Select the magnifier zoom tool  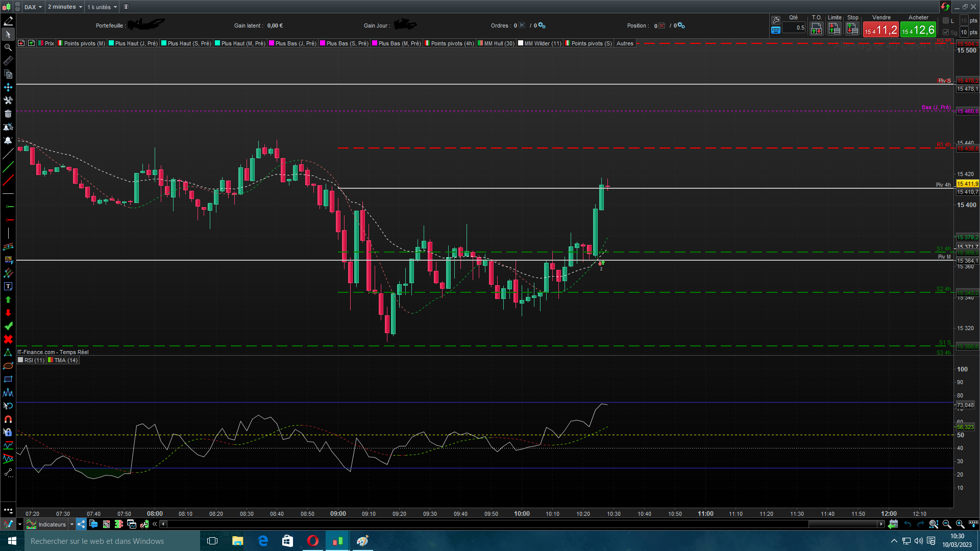pos(8,47)
